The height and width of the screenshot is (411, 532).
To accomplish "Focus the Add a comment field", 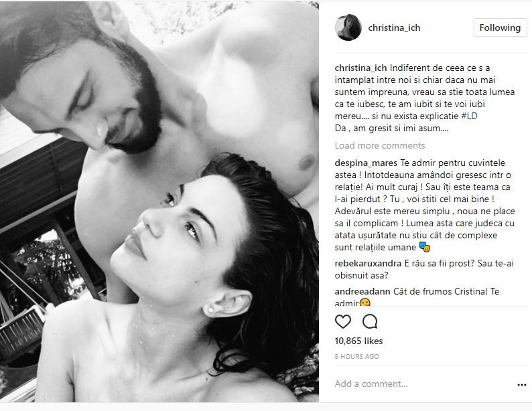I will (x=423, y=384).
